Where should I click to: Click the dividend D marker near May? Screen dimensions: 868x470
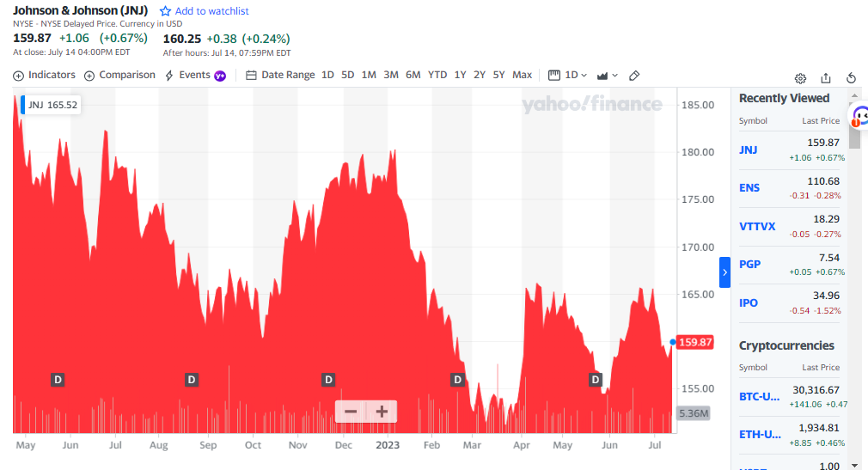pyautogui.click(x=58, y=380)
